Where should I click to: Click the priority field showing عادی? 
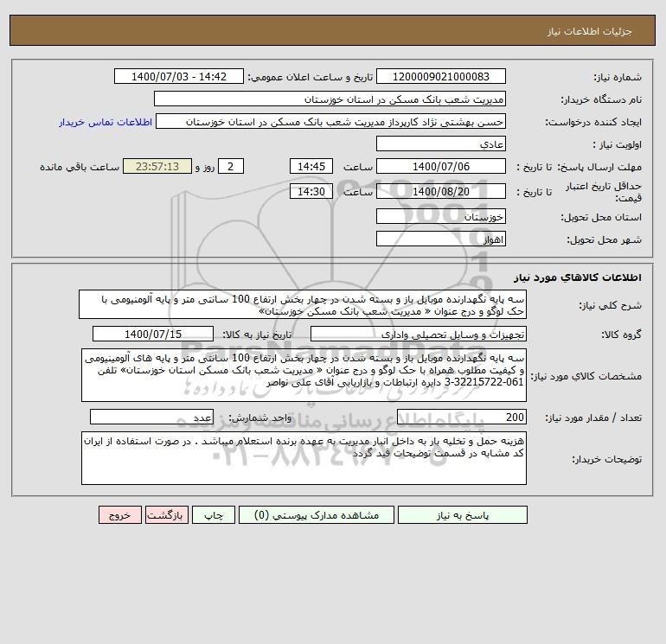pyautogui.click(x=441, y=143)
